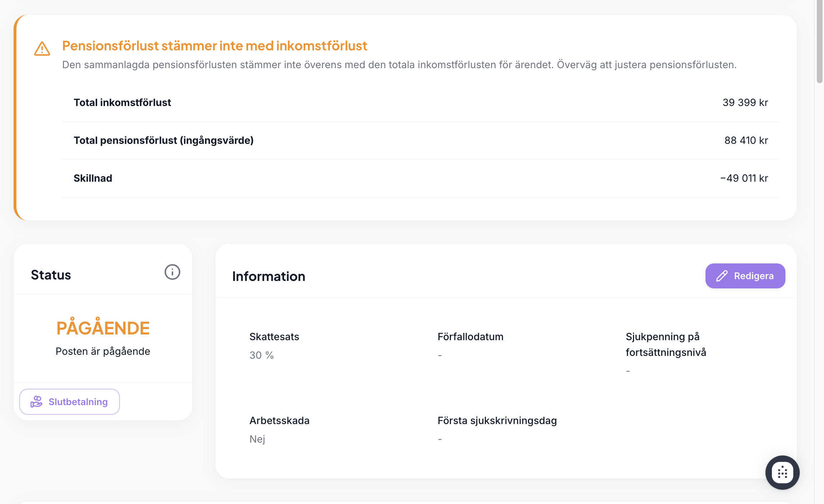
Task: Open the floating dotted widget button
Action: [x=782, y=472]
